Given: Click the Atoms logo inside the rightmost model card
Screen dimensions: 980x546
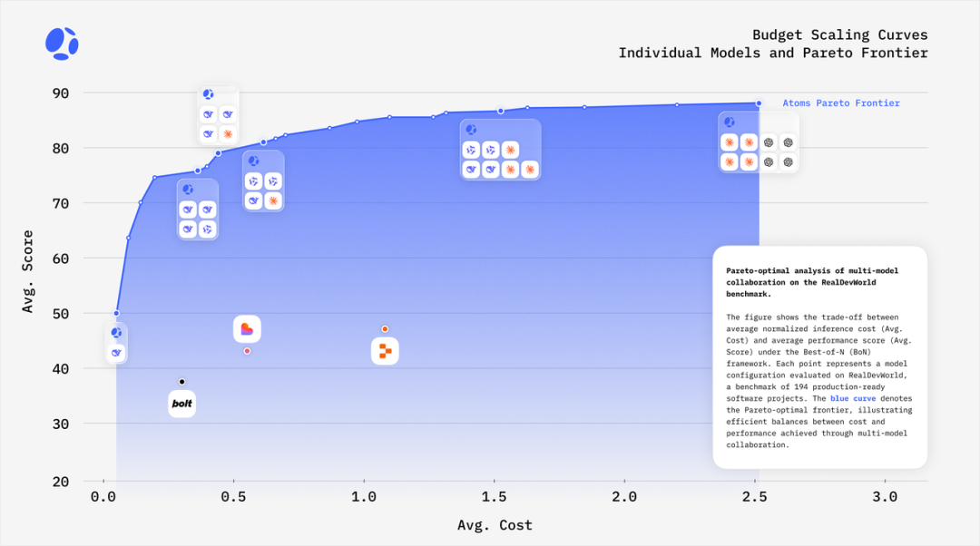Looking at the screenshot, I should click(729, 122).
